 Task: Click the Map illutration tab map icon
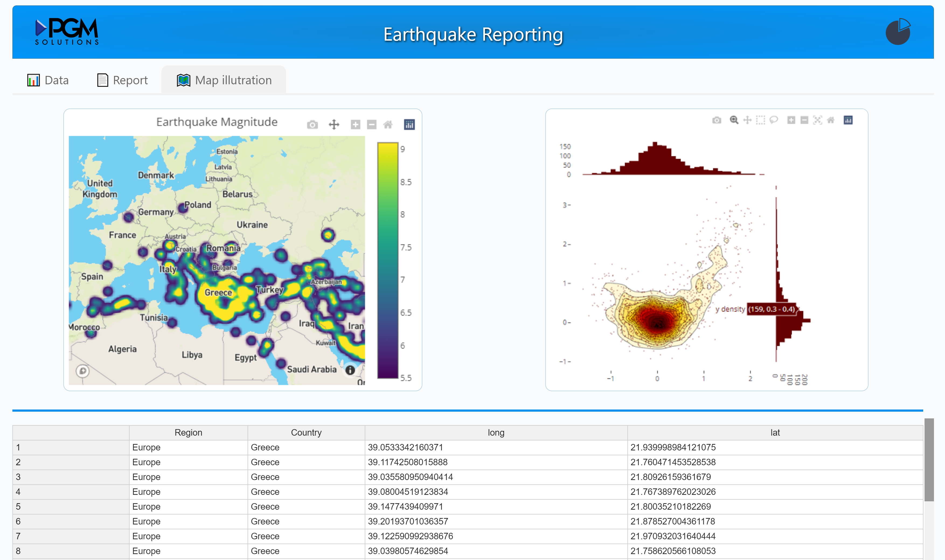[183, 80]
